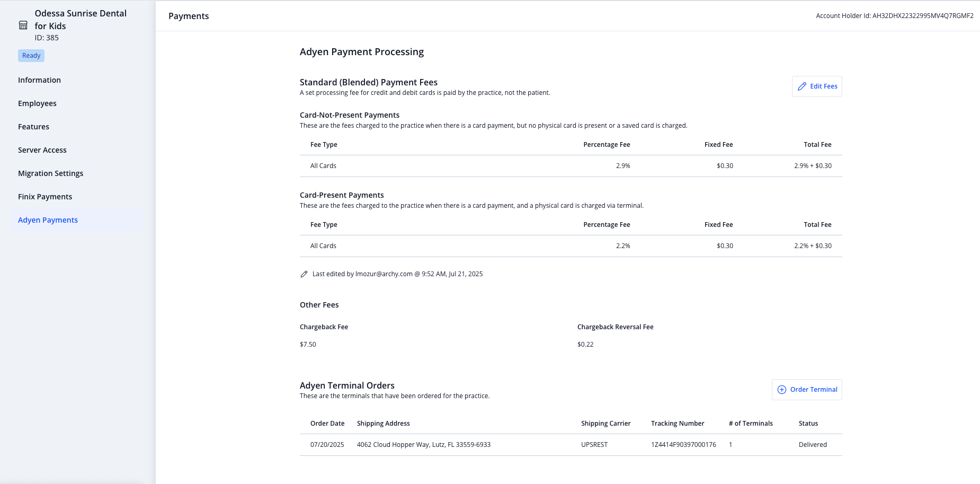Open the Features page
980x484 pixels.
click(x=33, y=127)
